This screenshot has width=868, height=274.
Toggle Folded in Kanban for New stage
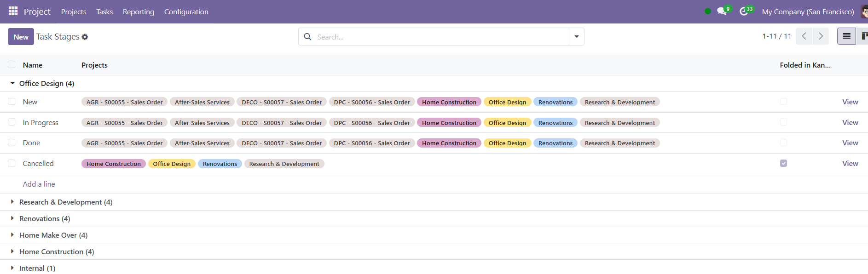pyautogui.click(x=783, y=102)
